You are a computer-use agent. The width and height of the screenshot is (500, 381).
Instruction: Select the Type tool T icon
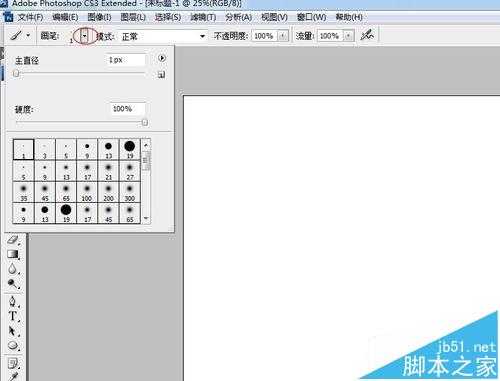click(13, 316)
